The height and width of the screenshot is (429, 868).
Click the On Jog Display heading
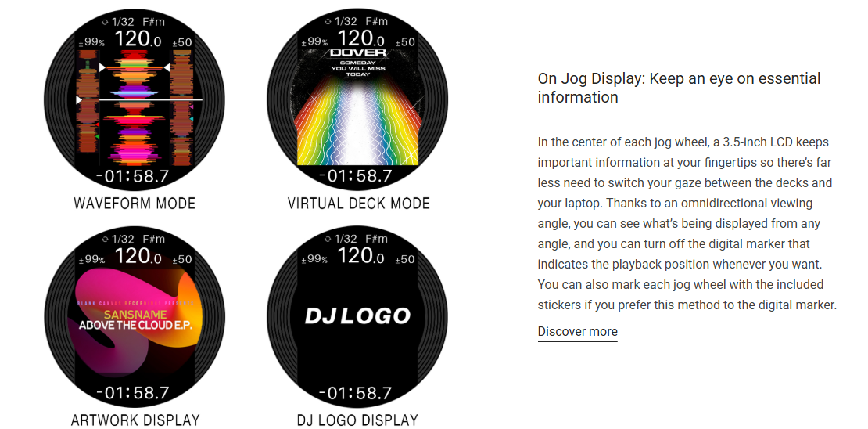pos(680,88)
